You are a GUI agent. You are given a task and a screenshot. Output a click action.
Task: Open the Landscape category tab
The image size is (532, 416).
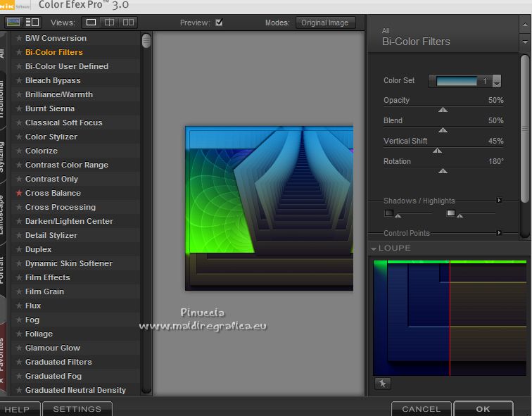point(2,215)
